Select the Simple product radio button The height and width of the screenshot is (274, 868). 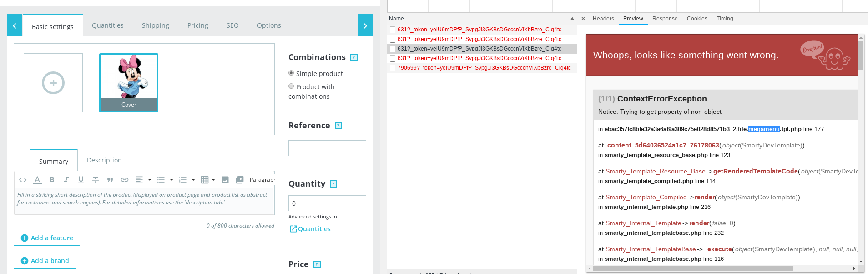click(291, 73)
